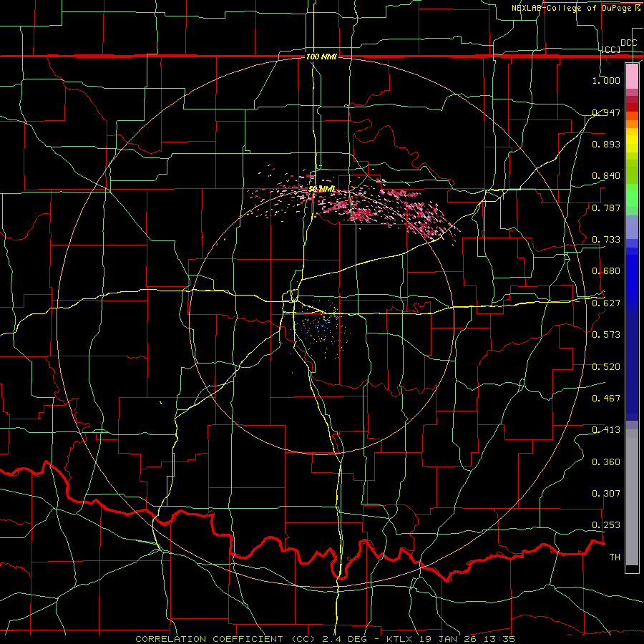The height and width of the screenshot is (644, 644).
Task: Click the DCC label above the color scale
Action: pyautogui.click(x=629, y=43)
